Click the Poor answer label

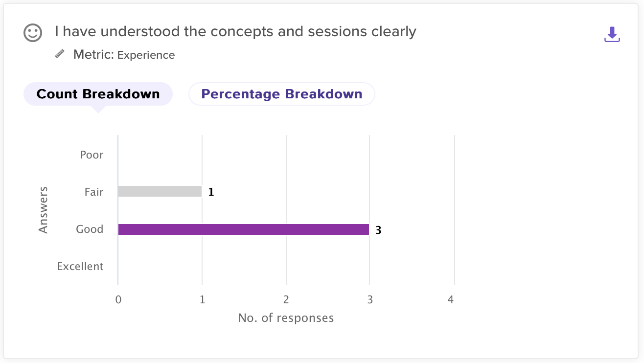92,155
